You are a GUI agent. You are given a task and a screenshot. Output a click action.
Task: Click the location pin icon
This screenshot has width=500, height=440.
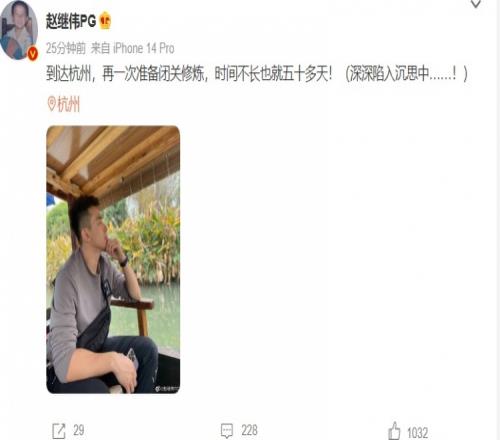click(51, 104)
